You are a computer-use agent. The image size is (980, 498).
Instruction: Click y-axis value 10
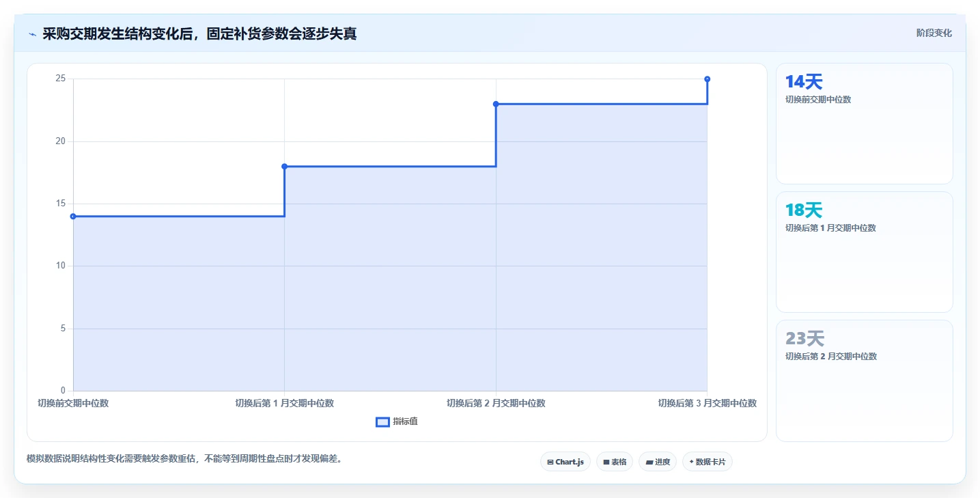tap(61, 266)
